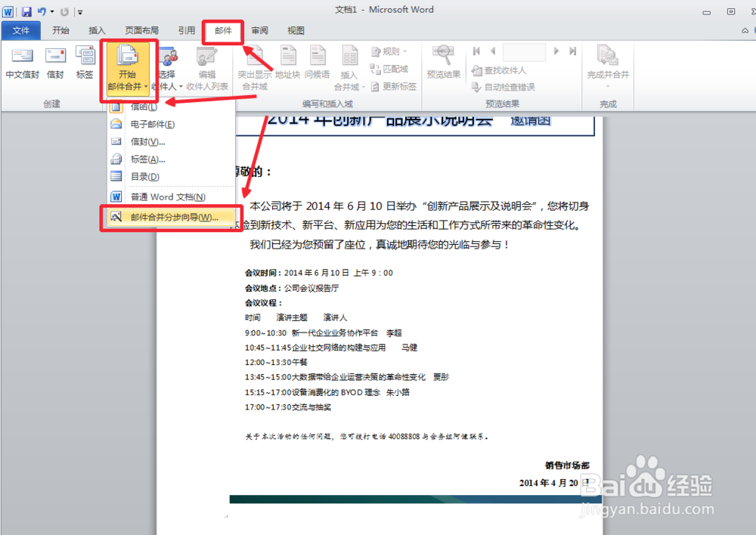The image size is (756, 535).
Task: Go to first record arrow
Action: pos(476,51)
